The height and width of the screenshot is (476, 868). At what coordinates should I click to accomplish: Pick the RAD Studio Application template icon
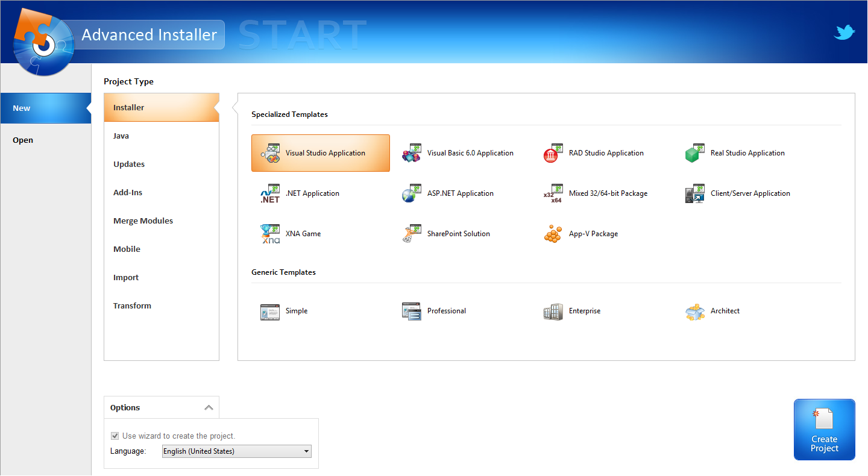pyautogui.click(x=553, y=154)
